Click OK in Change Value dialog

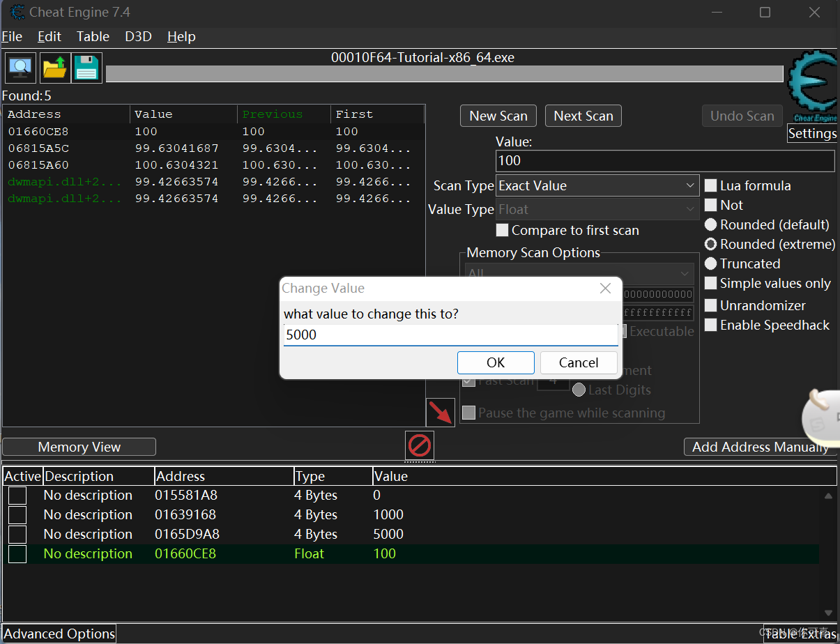(496, 362)
